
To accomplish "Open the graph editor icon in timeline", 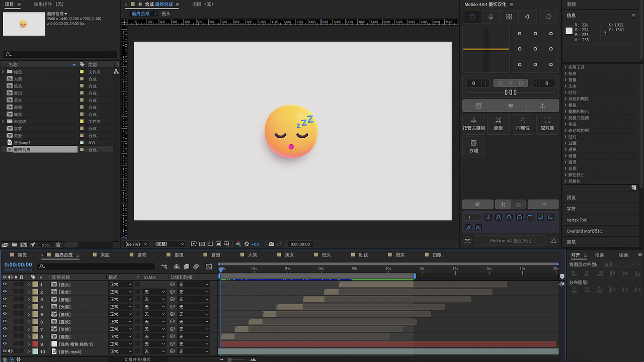I will (x=209, y=266).
